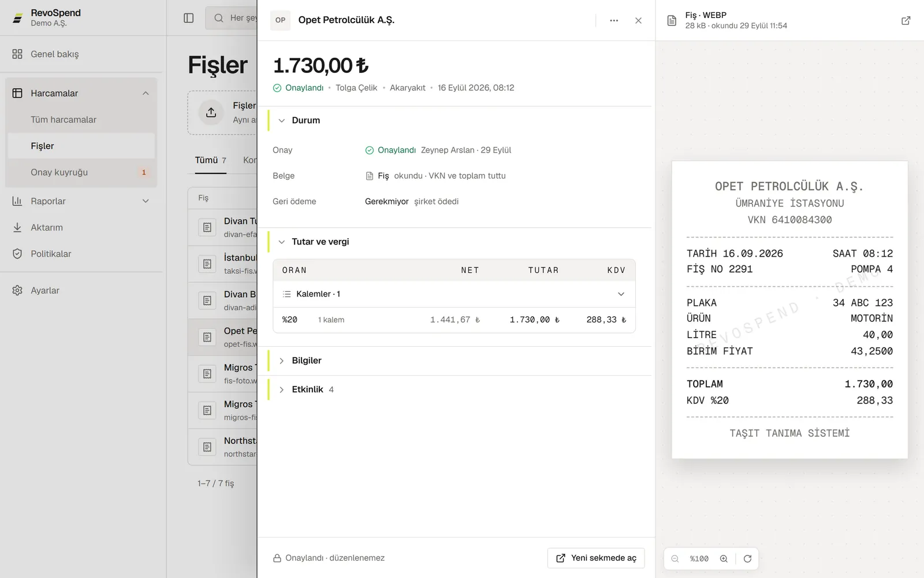Click the RevoSpend logo icon

click(x=18, y=18)
